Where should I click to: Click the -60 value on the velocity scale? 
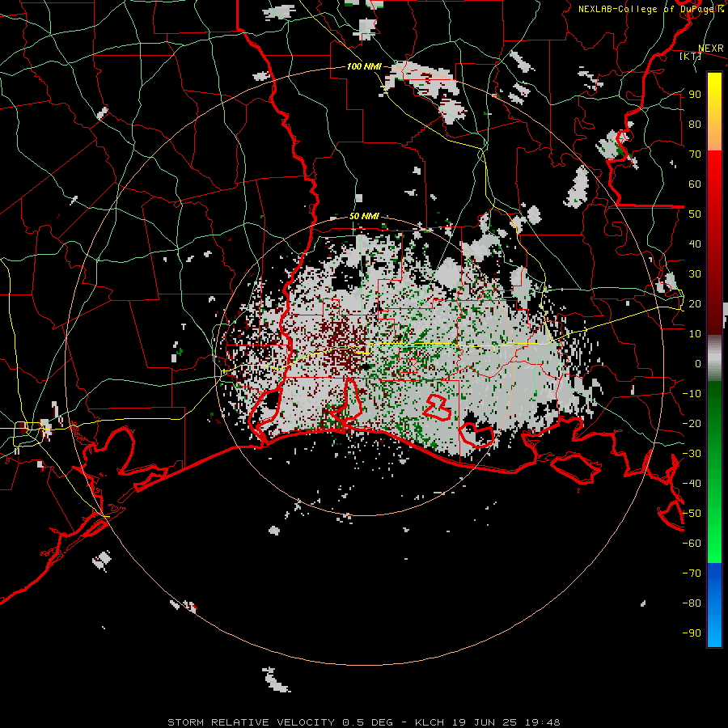[x=692, y=544]
